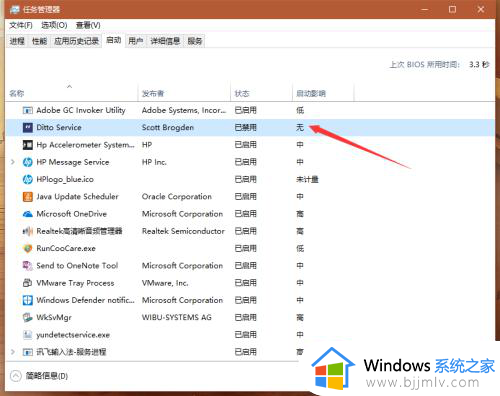Viewport: 500px width, 396px height.
Task: Switch to the 服务 tab
Action: 195,41
